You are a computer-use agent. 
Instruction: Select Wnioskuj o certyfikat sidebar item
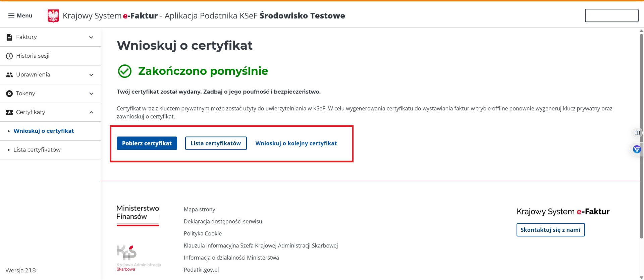pos(44,131)
